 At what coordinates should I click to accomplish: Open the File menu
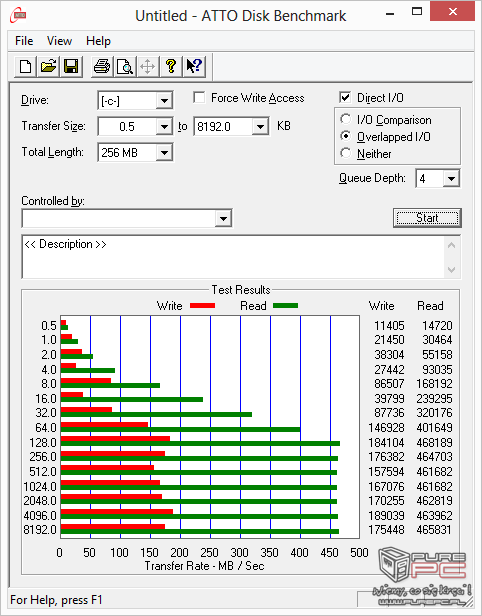click(x=24, y=41)
